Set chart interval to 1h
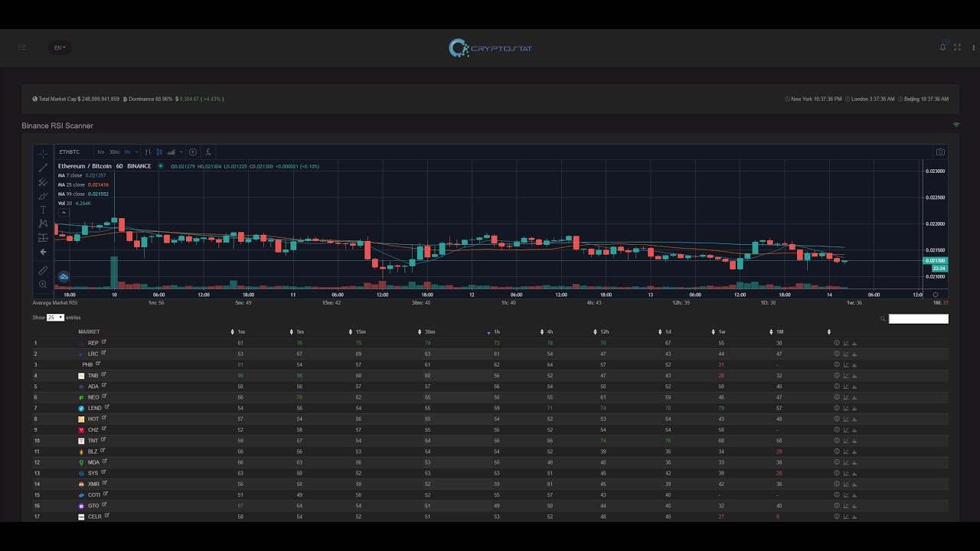The height and width of the screenshot is (551, 980). [127, 152]
